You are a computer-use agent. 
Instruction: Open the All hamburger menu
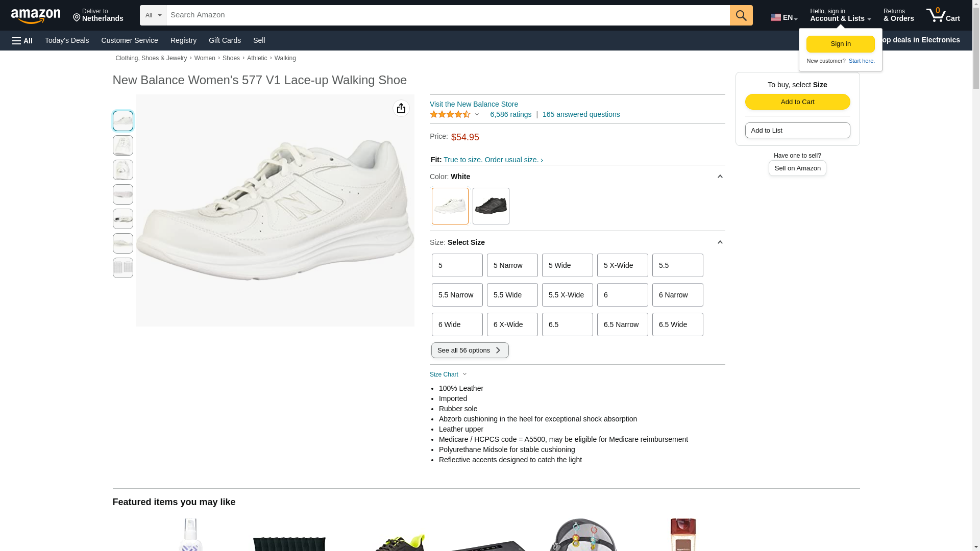(22, 40)
